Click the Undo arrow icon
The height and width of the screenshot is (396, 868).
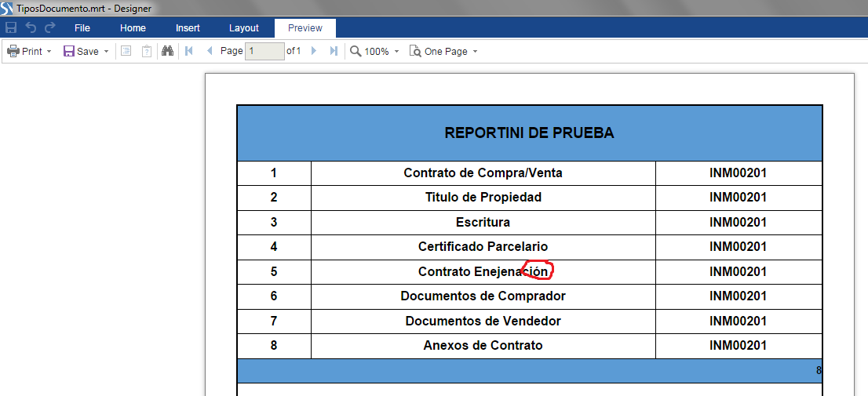[x=31, y=27]
